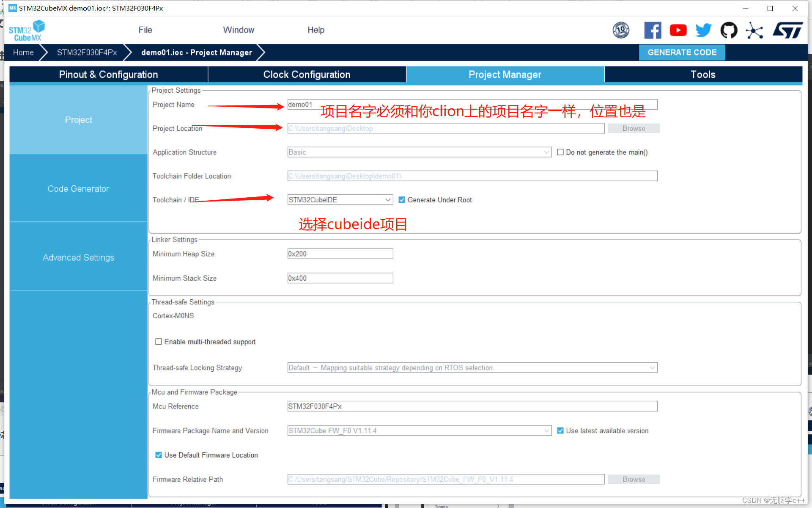This screenshot has width=812, height=508.
Task: Open the 10th anniversary badge icon
Action: point(621,30)
